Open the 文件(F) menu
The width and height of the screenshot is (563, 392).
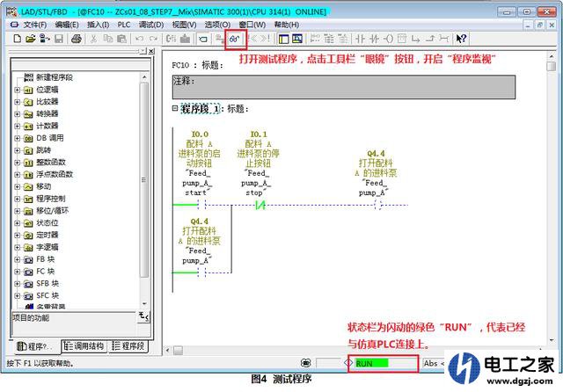point(35,25)
